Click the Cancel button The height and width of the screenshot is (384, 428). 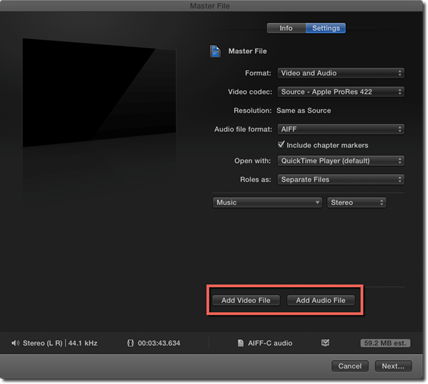pyautogui.click(x=350, y=366)
